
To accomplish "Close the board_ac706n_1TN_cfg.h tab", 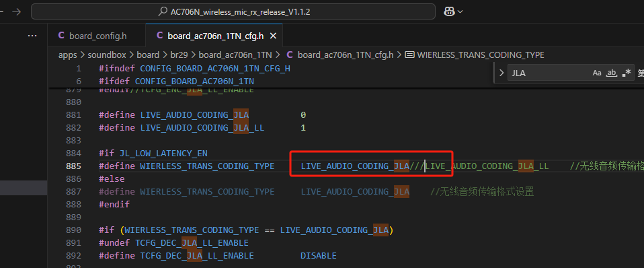I will [273, 36].
